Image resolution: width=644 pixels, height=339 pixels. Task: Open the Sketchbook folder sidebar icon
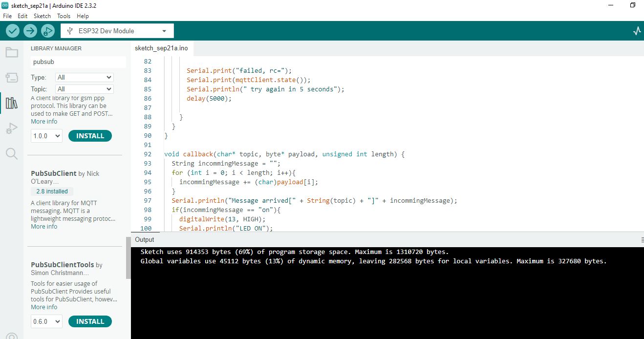tap(12, 53)
